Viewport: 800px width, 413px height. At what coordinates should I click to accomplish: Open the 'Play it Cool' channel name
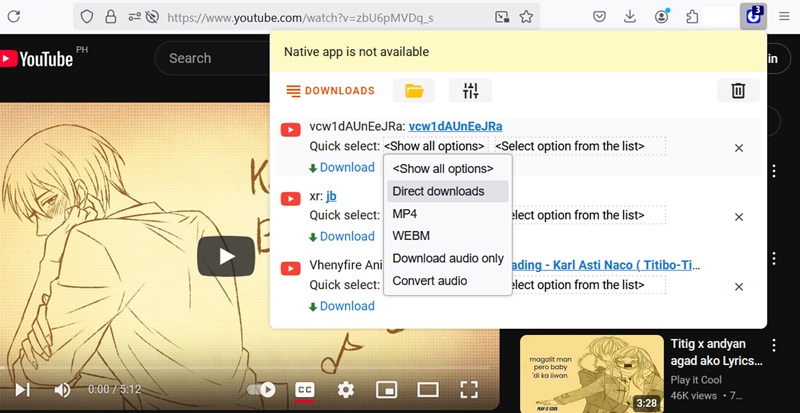coord(696,380)
